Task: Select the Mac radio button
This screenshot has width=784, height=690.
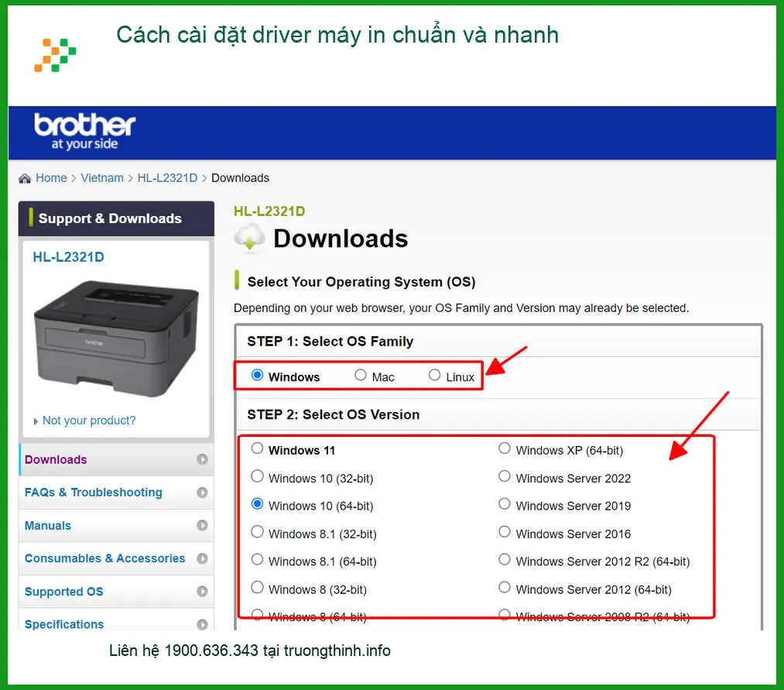Action: (x=361, y=375)
